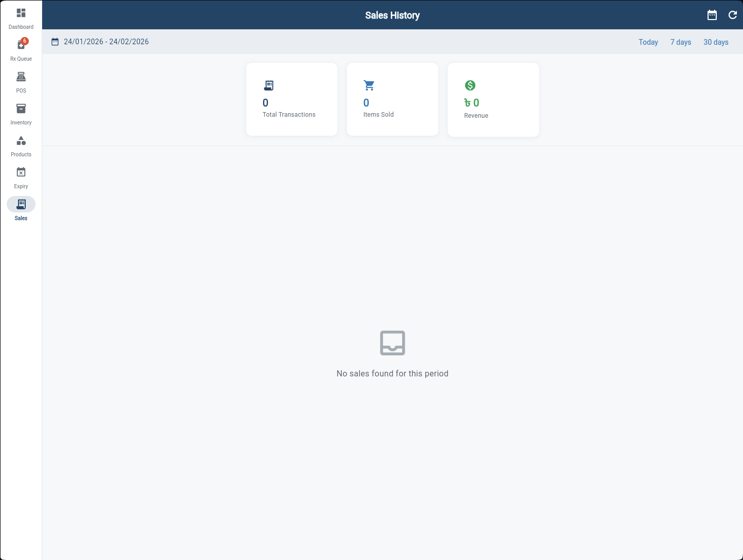Screen dimensions: 743x560
Task: Apply the 30 days filter
Action: [716, 42]
